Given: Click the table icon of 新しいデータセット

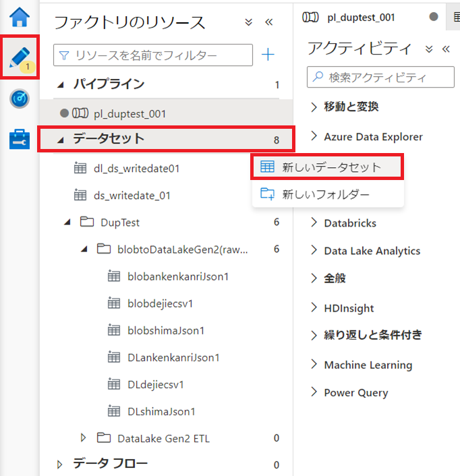Looking at the screenshot, I should [267, 167].
